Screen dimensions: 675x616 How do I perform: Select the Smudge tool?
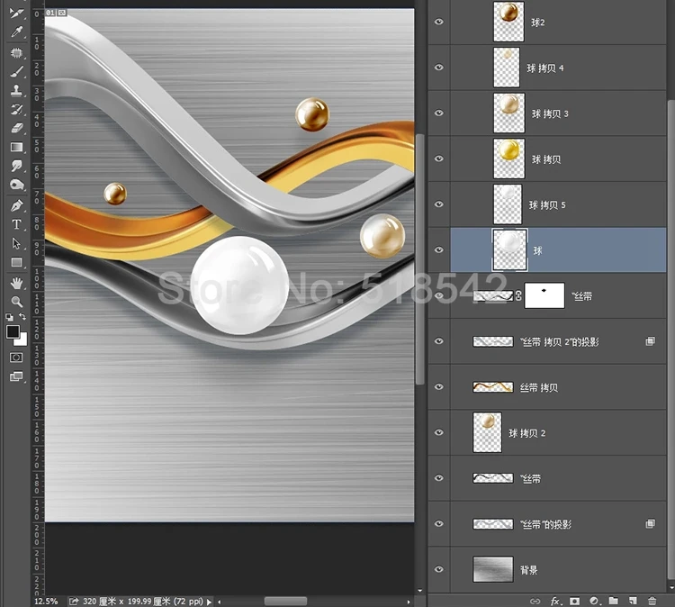(17, 166)
